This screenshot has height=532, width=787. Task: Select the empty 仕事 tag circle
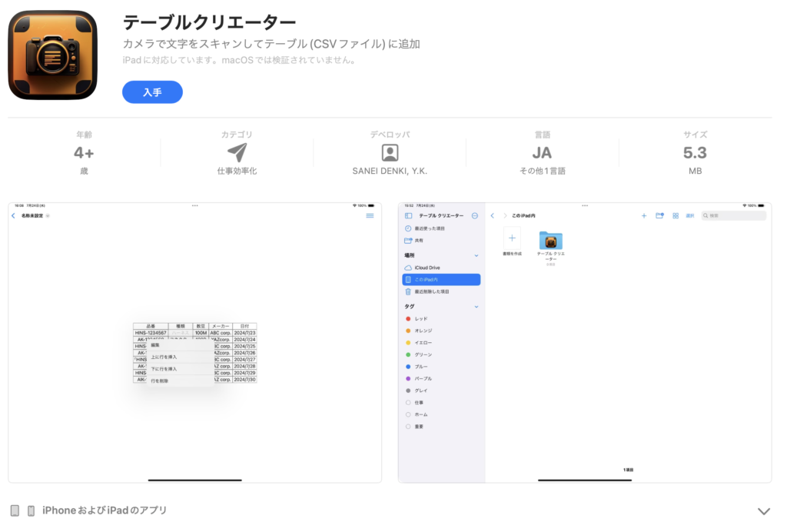click(408, 403)
